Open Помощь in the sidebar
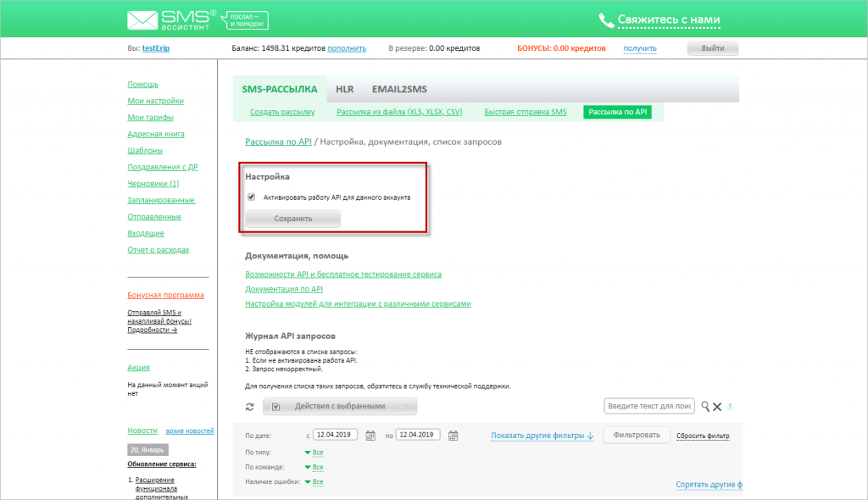868x500 pixels. coord(142,84)
